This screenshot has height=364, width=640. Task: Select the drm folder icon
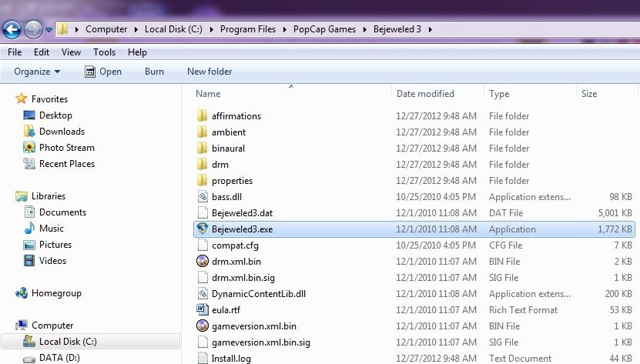pyautogui.click(x=202, y=164)
